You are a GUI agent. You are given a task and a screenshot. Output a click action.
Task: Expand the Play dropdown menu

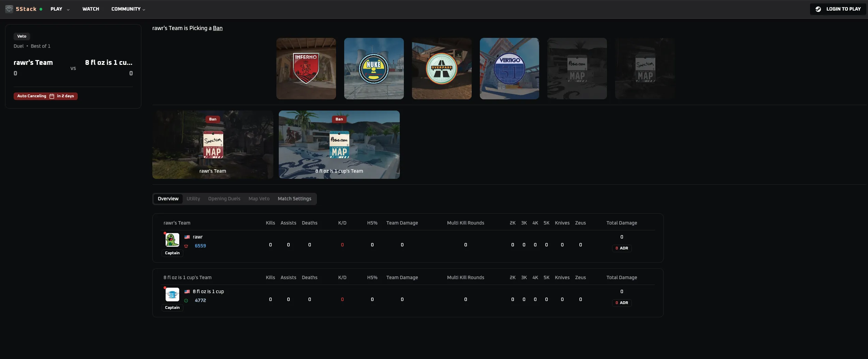tap(60, 9)
